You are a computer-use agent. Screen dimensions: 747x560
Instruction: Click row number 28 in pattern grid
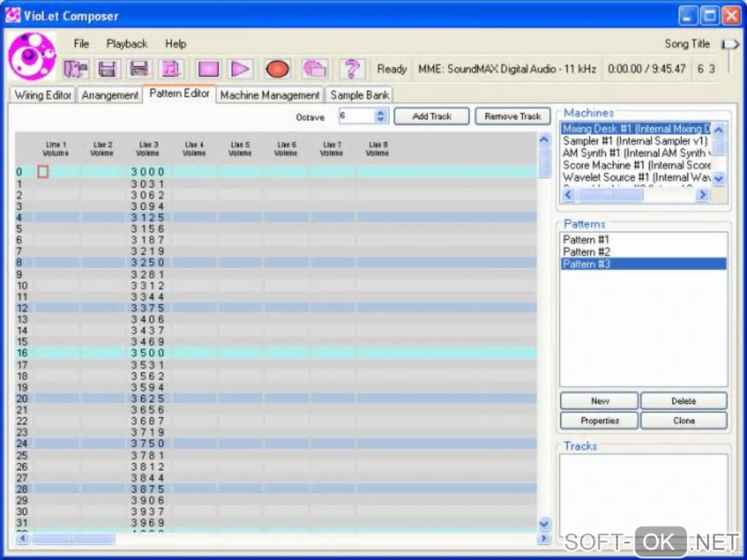coord(23,489)
